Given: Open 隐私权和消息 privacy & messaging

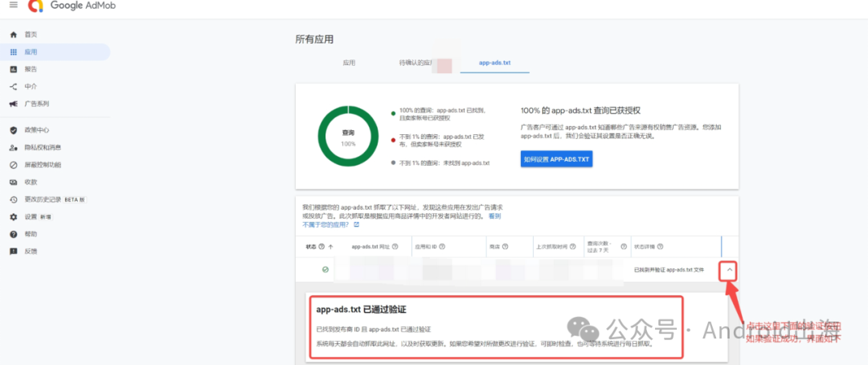Looking at the screenshot, I should coord(42,147).
